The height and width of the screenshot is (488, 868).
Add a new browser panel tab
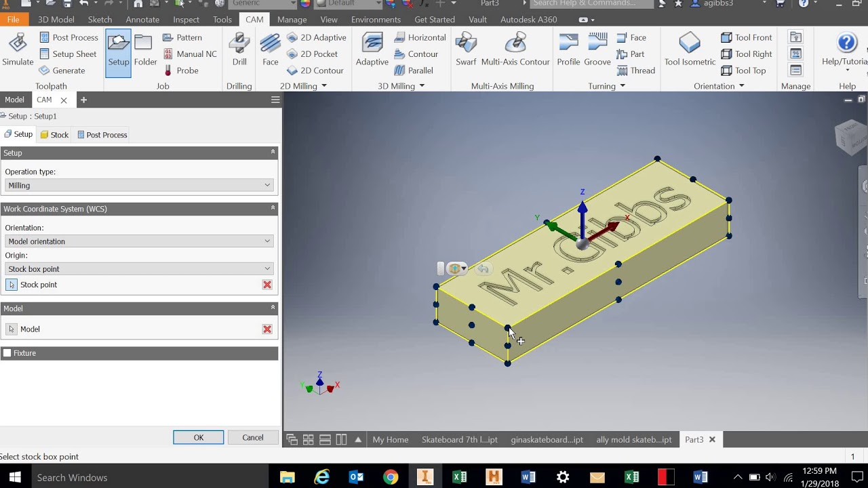(x=83, y=100)
